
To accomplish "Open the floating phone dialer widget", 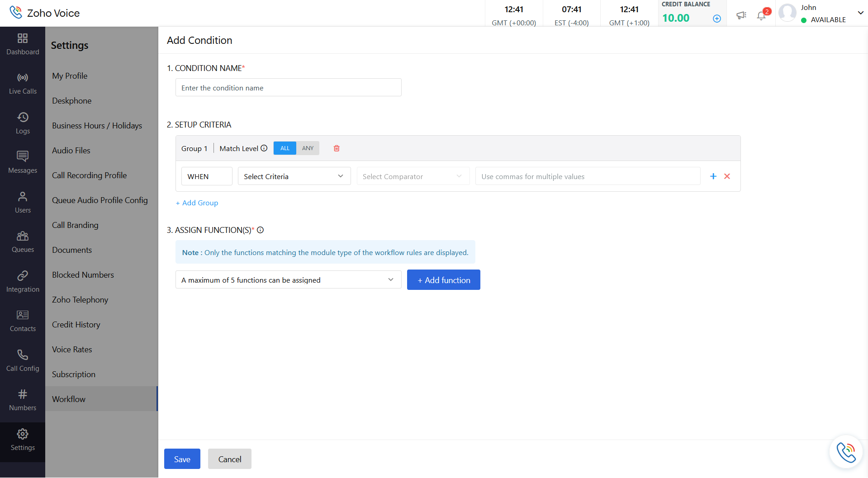I will [846, 452].
